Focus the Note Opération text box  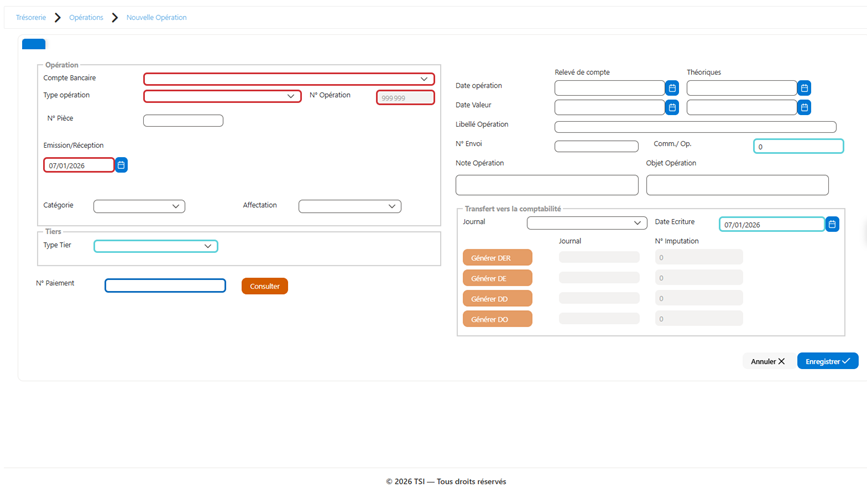(x=547, y=185)
